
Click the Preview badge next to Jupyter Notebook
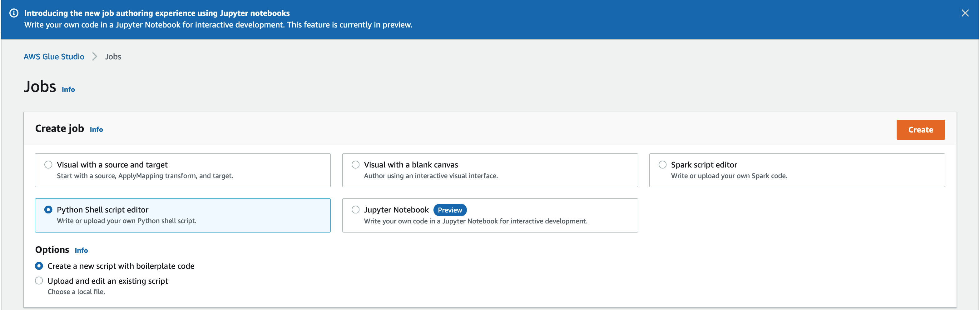(x=450, y=210)
